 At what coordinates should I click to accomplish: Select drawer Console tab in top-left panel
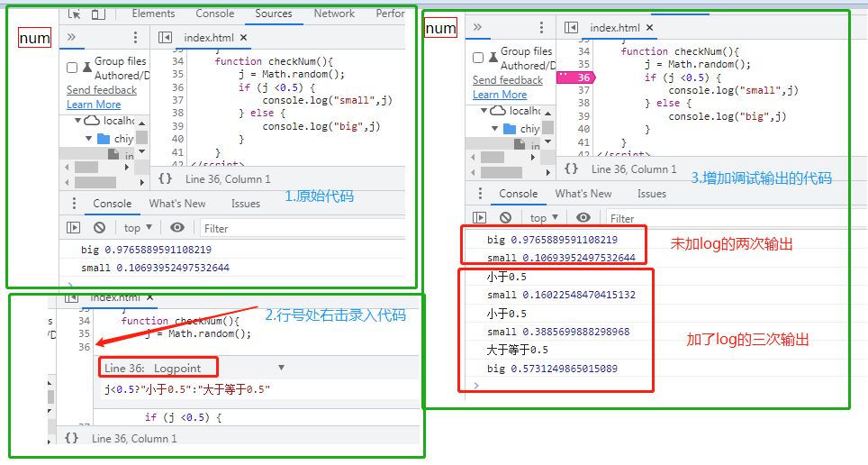click(112, 204)
